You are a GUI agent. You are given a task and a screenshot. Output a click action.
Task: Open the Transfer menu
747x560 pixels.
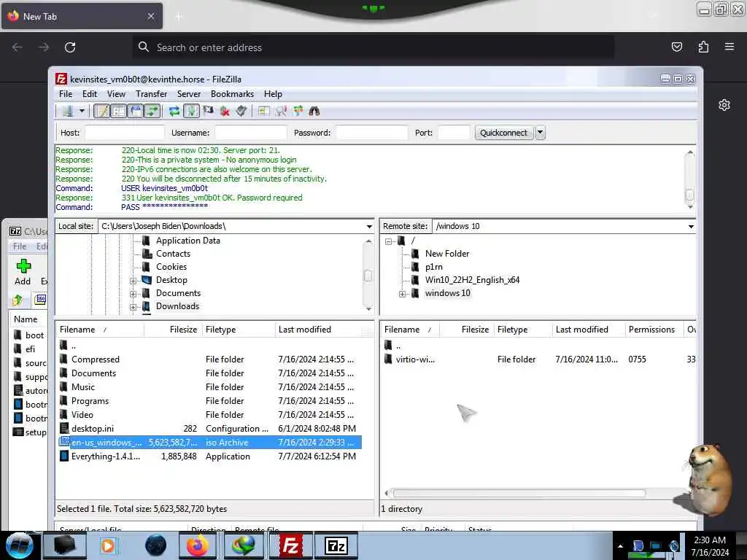[151, 94]
